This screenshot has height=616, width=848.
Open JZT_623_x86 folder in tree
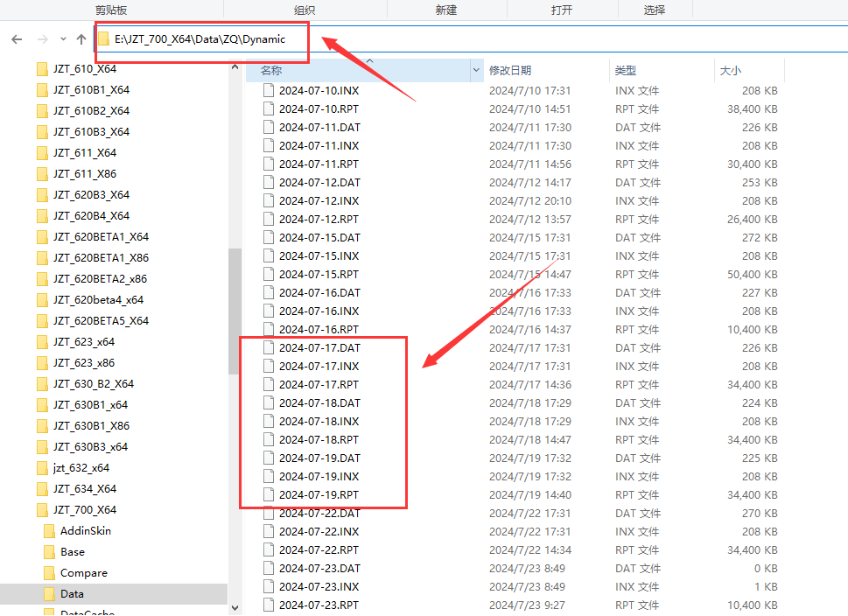tap(84, 363)
